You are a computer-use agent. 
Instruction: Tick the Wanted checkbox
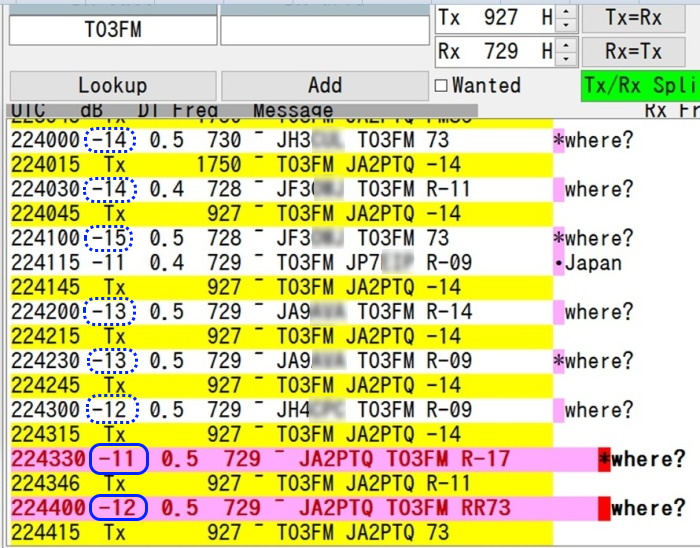tap(441, 85)
